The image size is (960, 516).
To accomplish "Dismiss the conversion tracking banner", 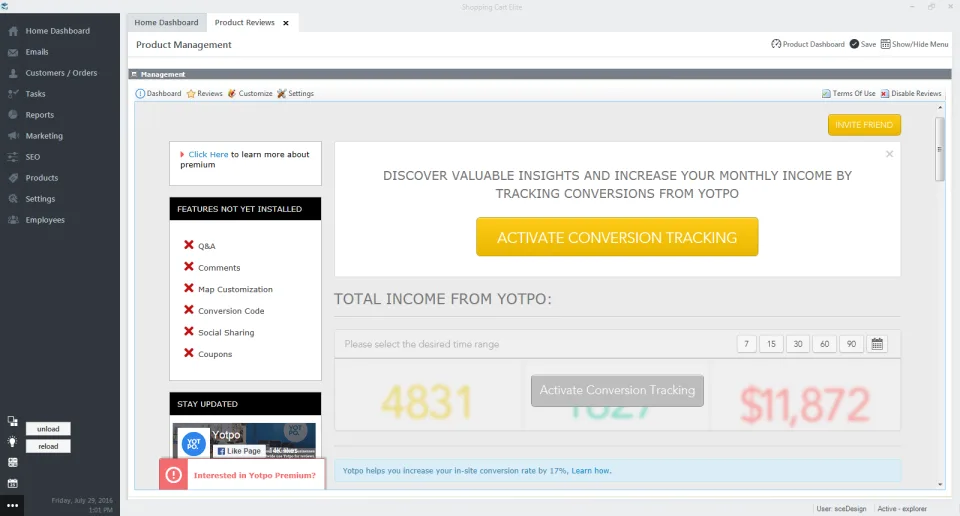I will (890, 154).
